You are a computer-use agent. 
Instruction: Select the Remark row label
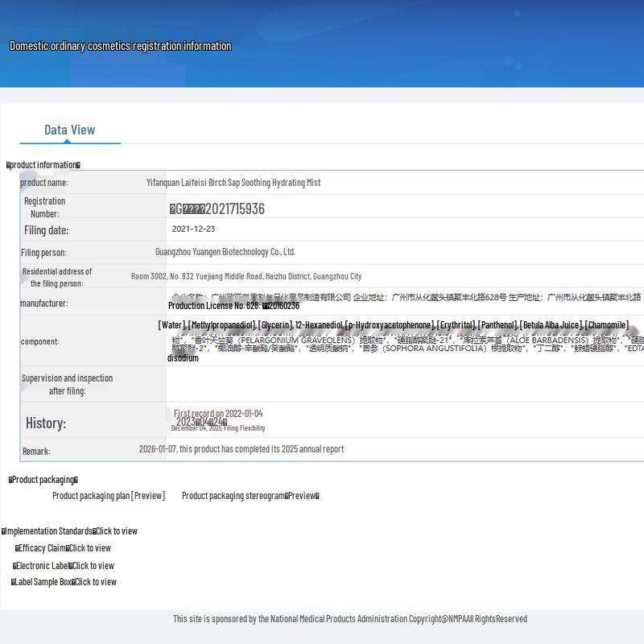36,452
